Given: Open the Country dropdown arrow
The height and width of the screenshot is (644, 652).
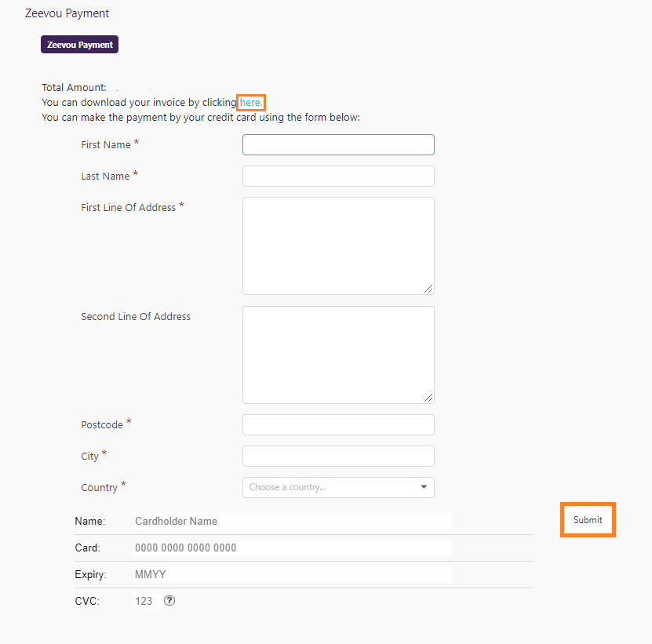Looking at the screenshot, I should pos(424,487).
